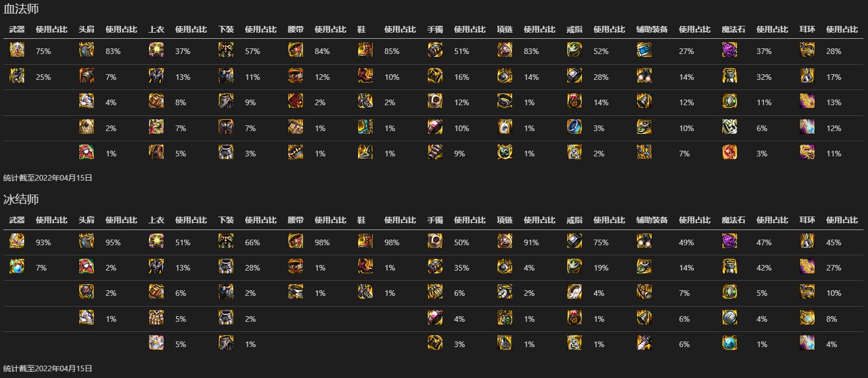Click the 49% 辅助装备 icon in 冰结师 table
Viewport: 868px width, 378px height.
tap(644, 241)
